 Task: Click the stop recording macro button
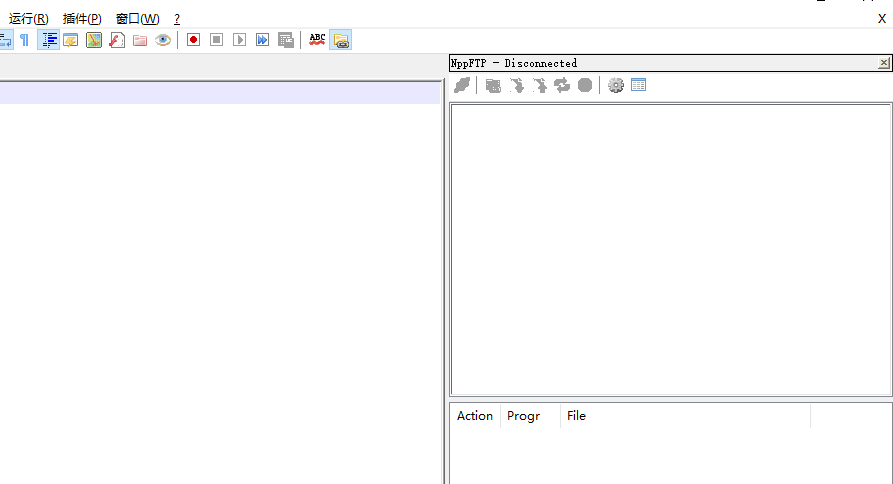click(x=216, y=40)
